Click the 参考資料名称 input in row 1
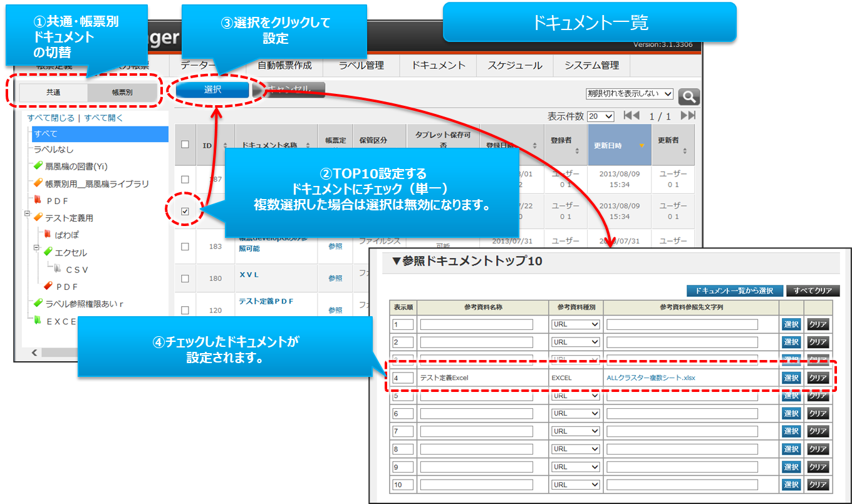Image resolution: width=852 pixels, height=504 pixels. point(476,324)
